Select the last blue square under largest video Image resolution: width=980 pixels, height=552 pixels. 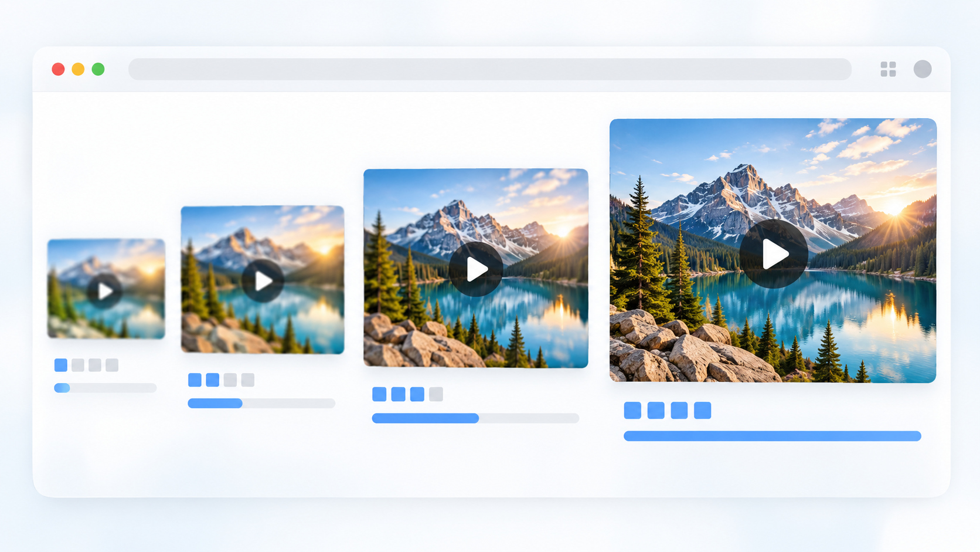click(702, 410)
